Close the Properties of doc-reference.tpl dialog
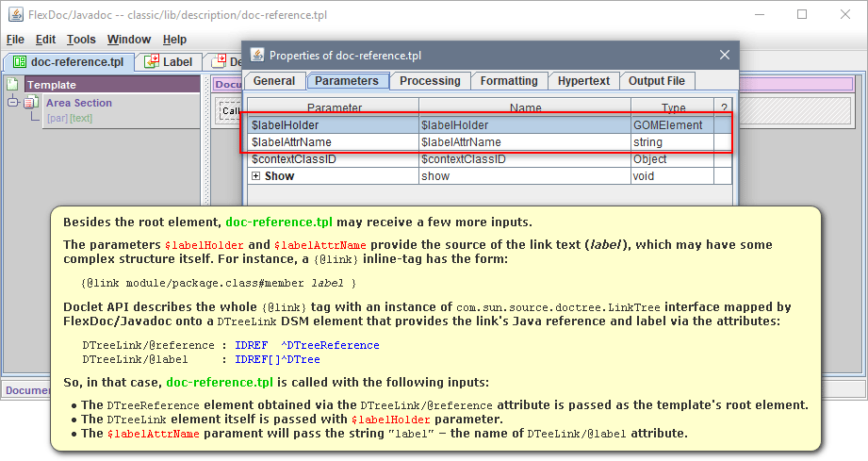Image resolution: width=868 pixels, height=461 pixels. tap(724, 56)
